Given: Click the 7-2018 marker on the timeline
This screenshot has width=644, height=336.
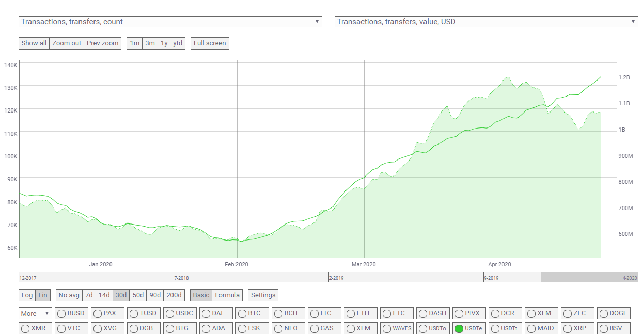Looking at the screenshot, I should click(182, 278).
